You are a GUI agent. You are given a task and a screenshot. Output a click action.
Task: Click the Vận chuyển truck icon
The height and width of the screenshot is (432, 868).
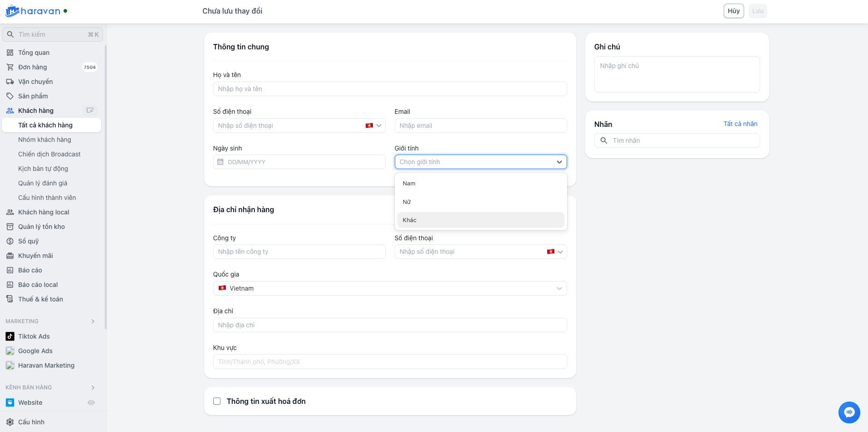[x=10, y=82]
